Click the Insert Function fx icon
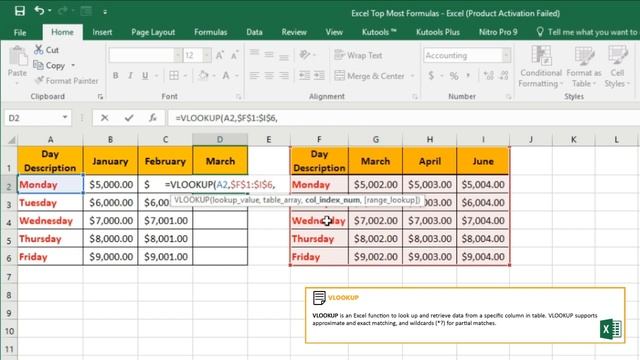Viewport: 640px width, 360px height. (x=153, y=118)
